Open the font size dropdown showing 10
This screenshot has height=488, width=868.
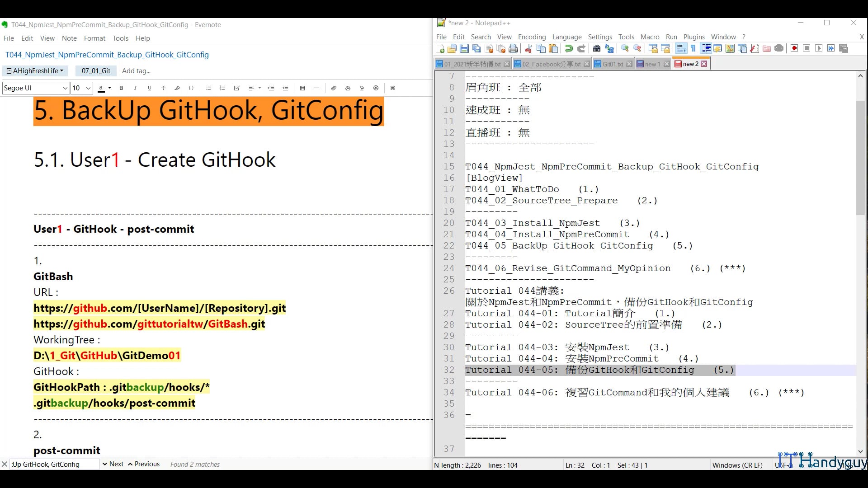tap(81, 88)
